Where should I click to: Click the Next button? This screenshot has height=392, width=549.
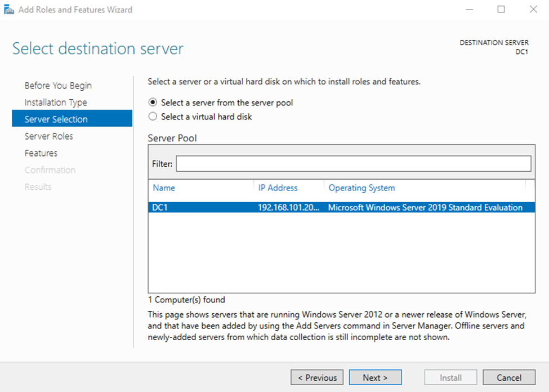(x=375, y=377)
